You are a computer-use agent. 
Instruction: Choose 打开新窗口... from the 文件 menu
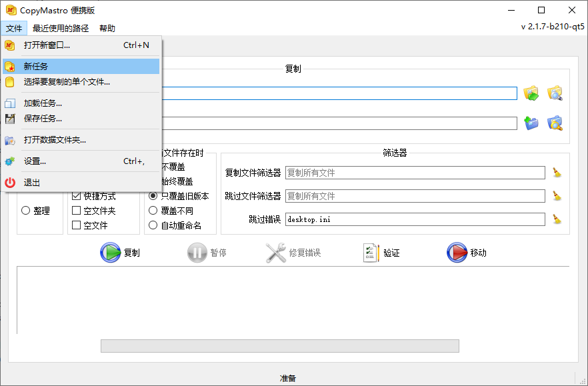(x=81, y=45)
